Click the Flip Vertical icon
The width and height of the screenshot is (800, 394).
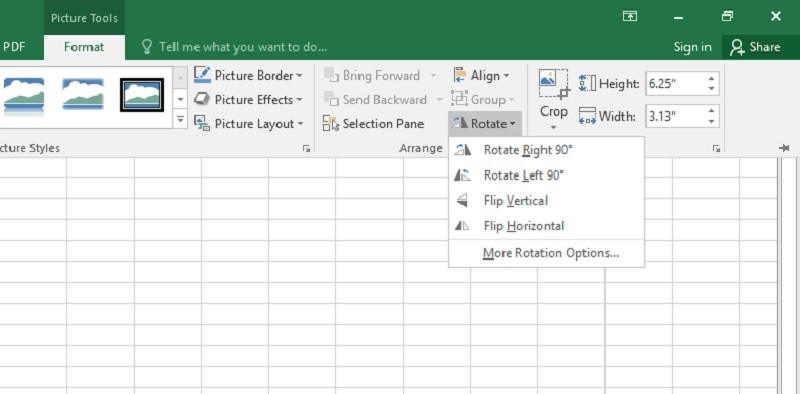[x=462, y=201]
